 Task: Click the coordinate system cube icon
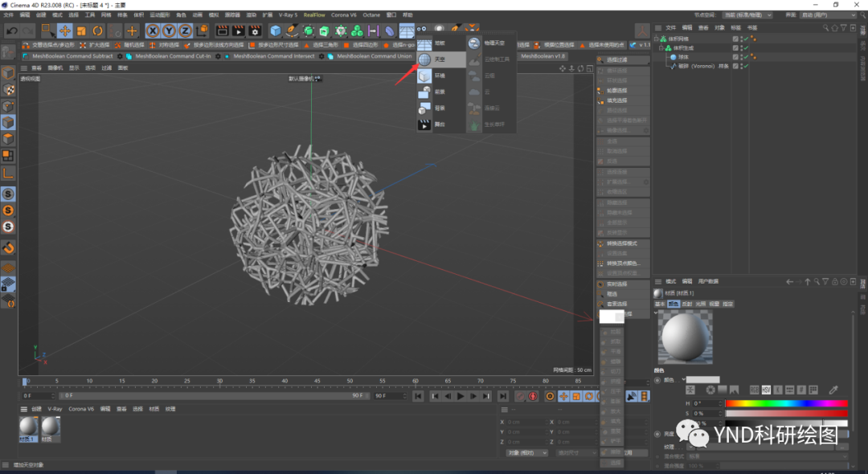coord(202,31)
